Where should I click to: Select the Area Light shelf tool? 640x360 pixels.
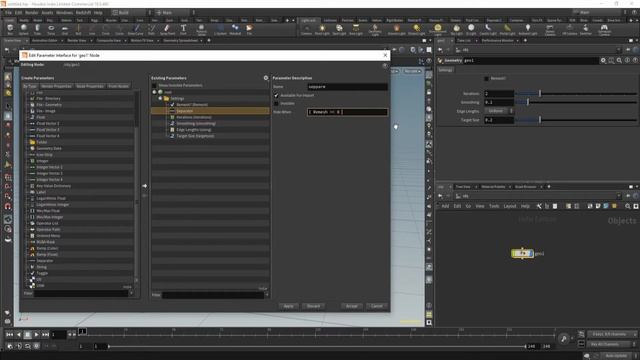point(356,29)
